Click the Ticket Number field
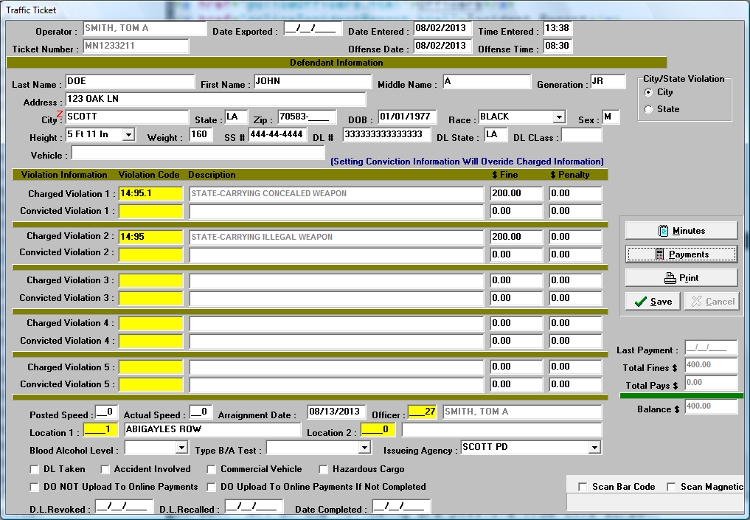This screenshot has height=520, width=750. coord(136,46)
